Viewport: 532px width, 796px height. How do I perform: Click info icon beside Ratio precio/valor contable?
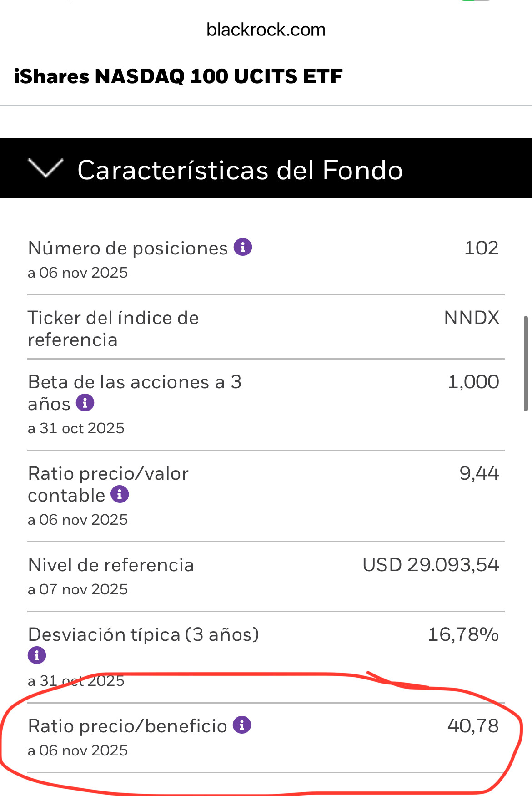(x=120, y=494)
